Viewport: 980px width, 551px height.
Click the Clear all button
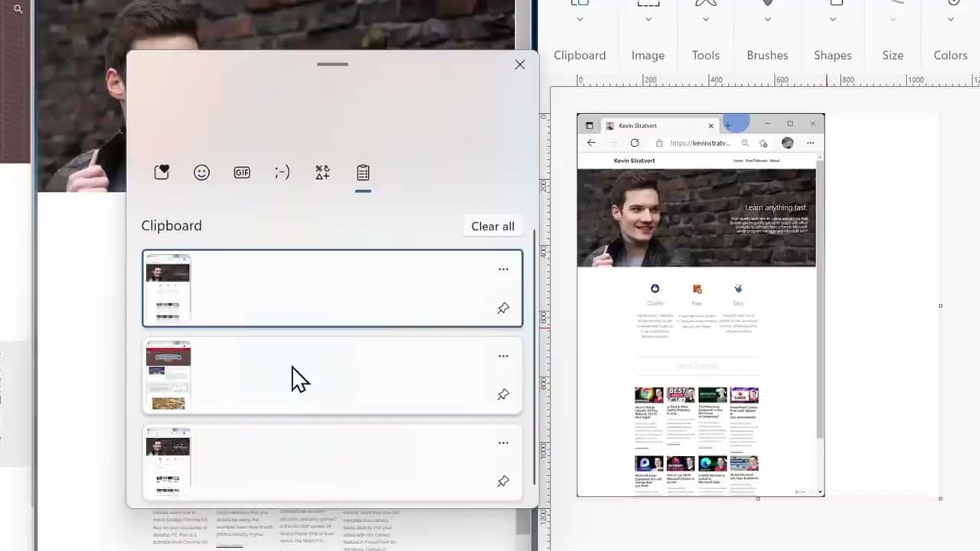tap(492, 227)
